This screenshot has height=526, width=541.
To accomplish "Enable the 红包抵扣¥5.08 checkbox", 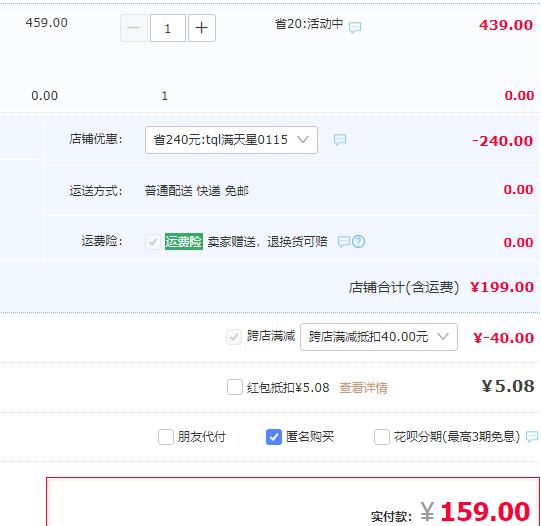I will coord(235,387).
